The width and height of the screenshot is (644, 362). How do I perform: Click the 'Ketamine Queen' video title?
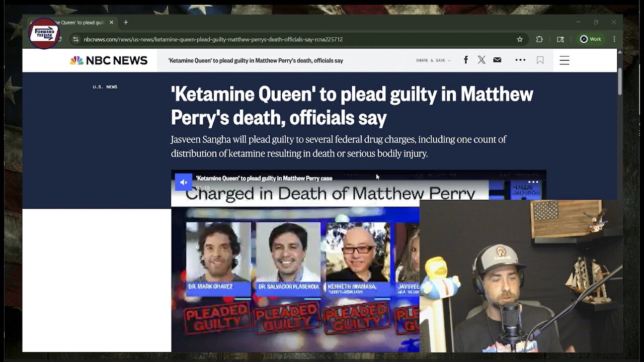click(x=264, y=178)
